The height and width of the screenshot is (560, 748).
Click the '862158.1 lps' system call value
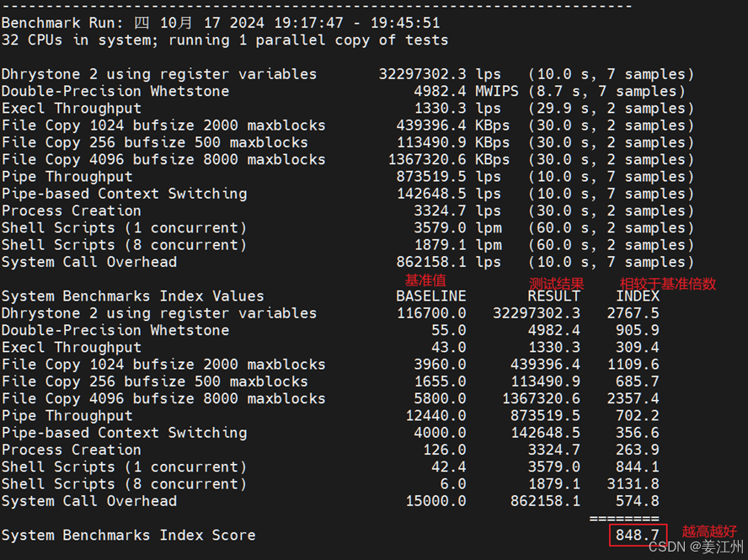(x=448, y=263)
